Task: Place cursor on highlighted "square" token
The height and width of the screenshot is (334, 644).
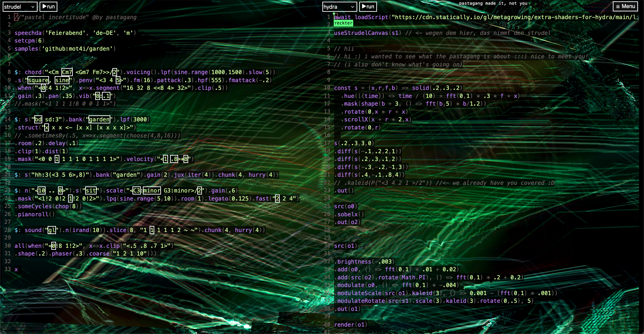Action: (38, 80)
